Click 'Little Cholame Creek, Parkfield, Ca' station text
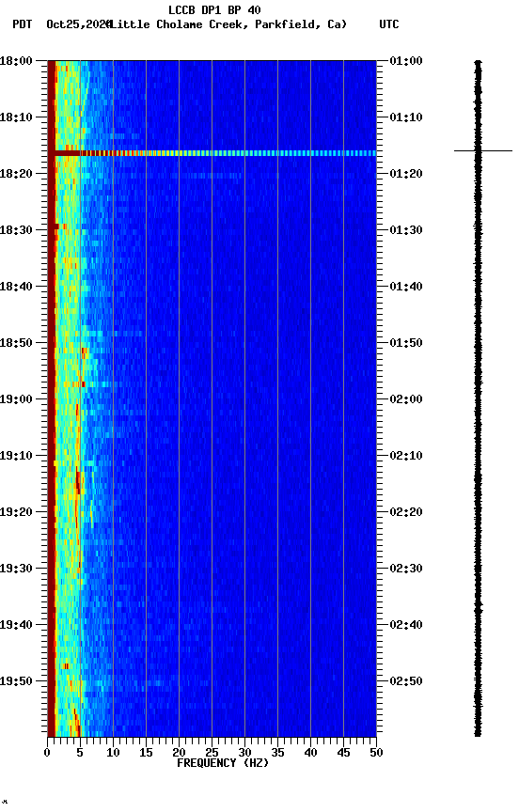519x812 pixels. click(x=228, y=24)
